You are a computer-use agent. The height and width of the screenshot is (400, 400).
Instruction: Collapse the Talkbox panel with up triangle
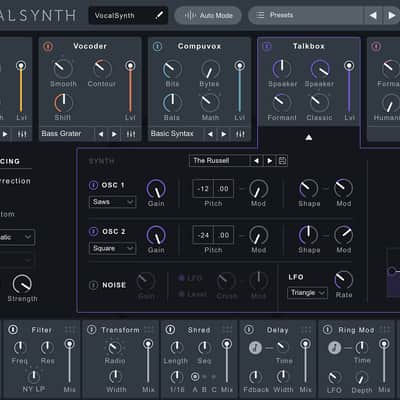point(309,137)
